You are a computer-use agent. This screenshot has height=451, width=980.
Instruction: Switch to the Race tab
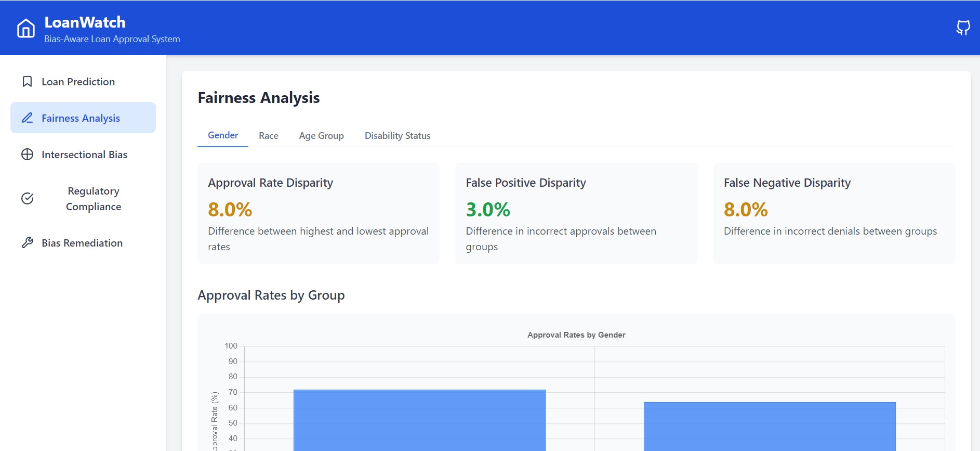tap(269, 136)
